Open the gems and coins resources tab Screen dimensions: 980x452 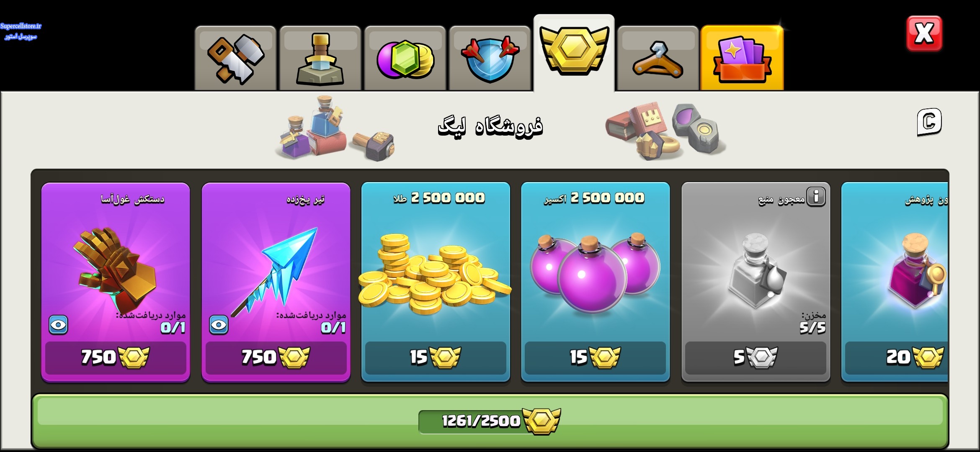click(405, 59)
